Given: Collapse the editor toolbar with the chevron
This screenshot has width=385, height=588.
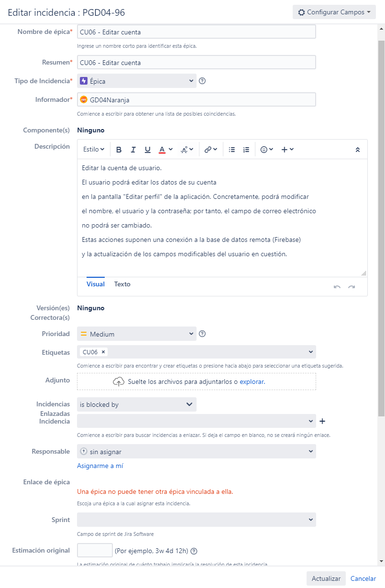Looking at the screenshot, I should click(x=357, y=149).
